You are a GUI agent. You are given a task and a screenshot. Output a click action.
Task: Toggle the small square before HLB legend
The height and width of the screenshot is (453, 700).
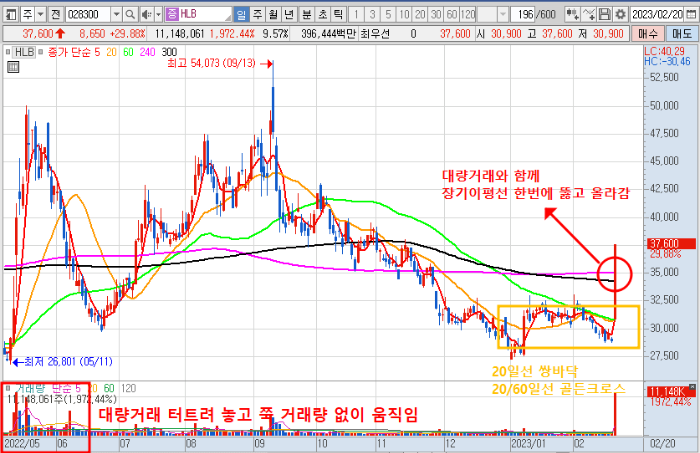tap(8, 52)
